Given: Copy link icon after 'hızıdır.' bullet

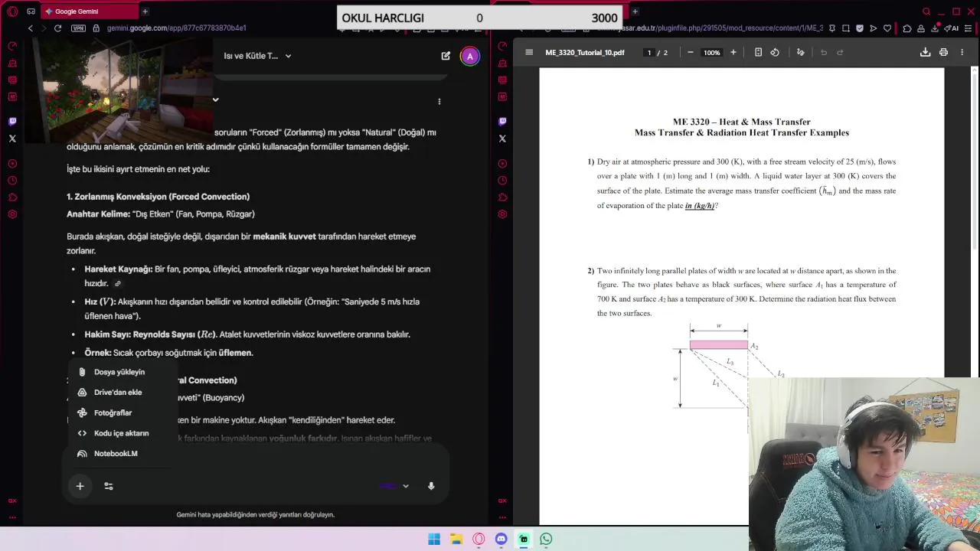Looking at the screenshot, I should 117,284.
